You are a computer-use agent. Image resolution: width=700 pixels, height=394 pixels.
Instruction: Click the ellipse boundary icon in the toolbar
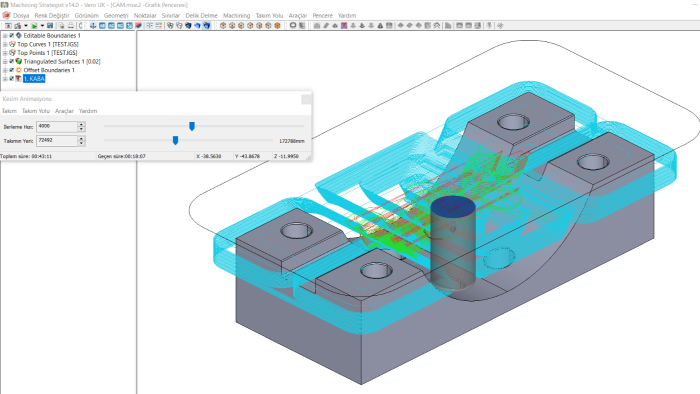coord(293,26)
